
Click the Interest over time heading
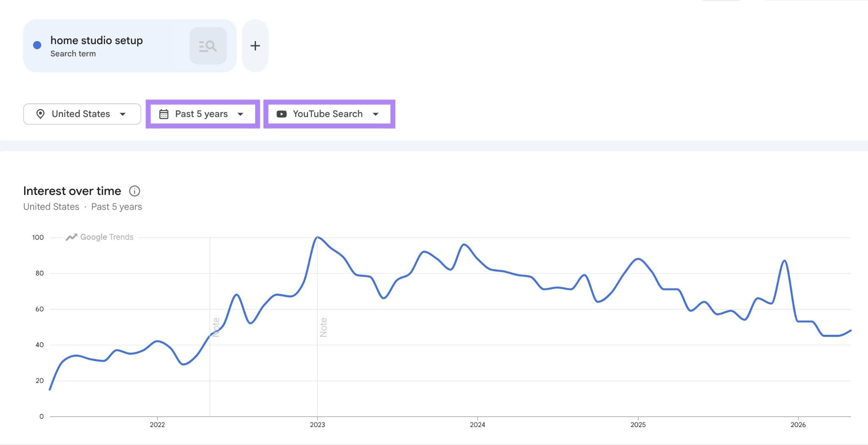[72, 191]
